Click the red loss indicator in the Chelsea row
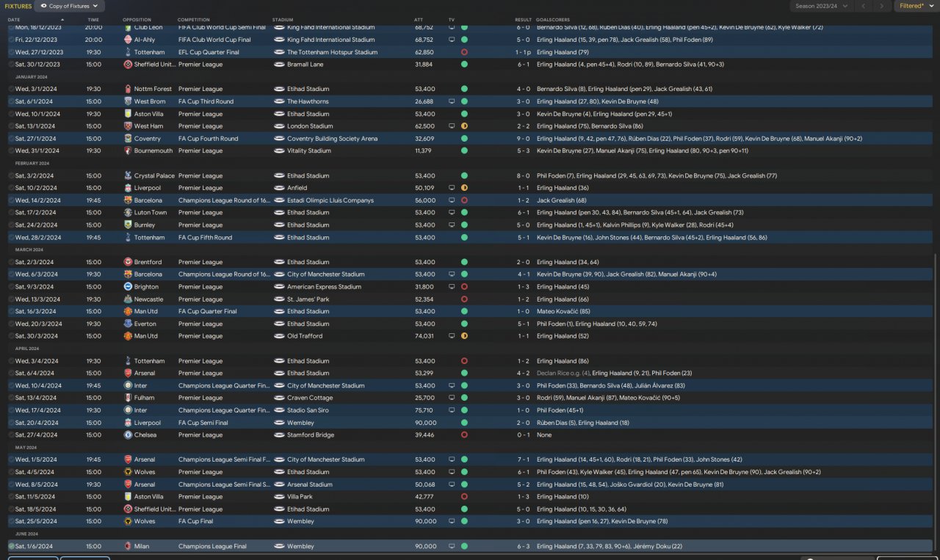Screen dimensions: 940x560 [x=464, y=434]
